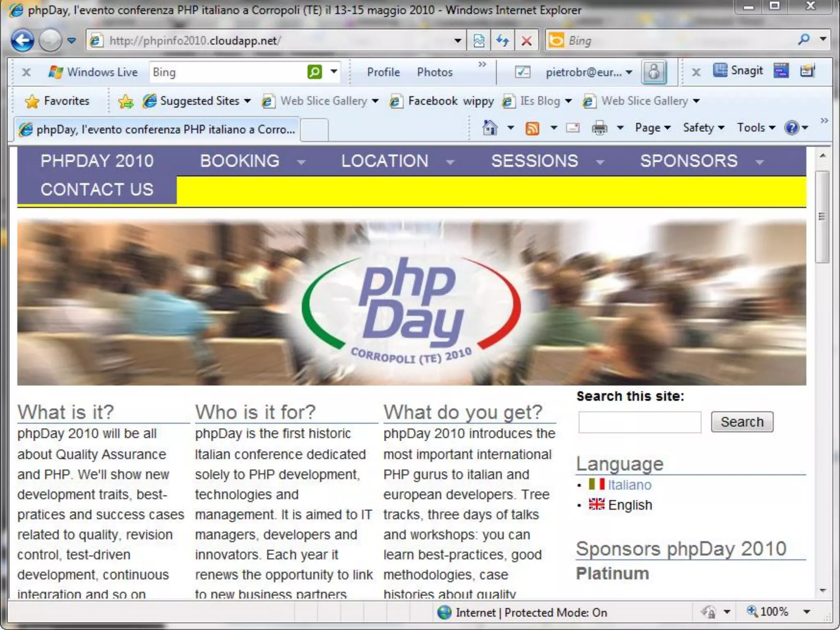Click the Search this site text field
840x630 pixels.
639,422
